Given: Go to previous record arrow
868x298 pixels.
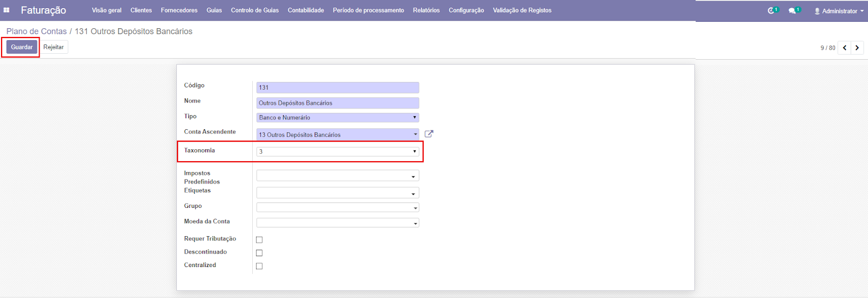Looking at the screenshot, I should (845, 48).
